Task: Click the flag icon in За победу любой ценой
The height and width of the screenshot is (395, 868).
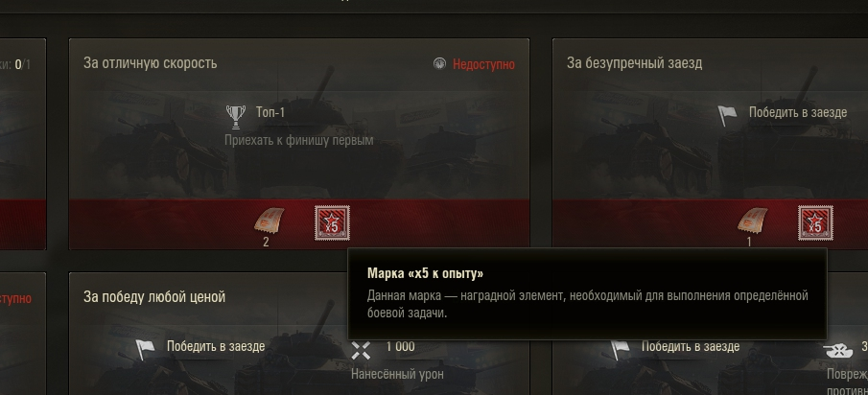Action: (x=145, y=350)
